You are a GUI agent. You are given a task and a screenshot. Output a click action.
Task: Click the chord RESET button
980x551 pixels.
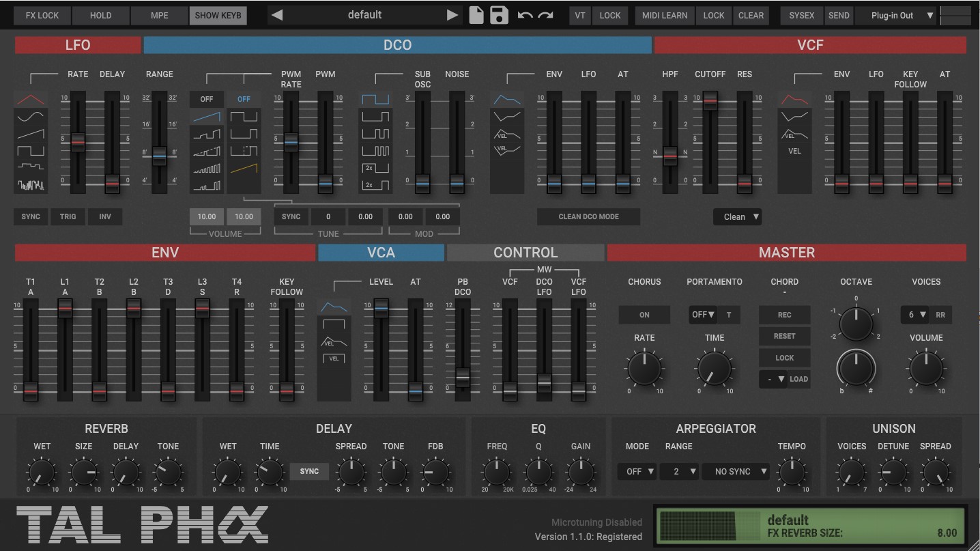point(785,336)
